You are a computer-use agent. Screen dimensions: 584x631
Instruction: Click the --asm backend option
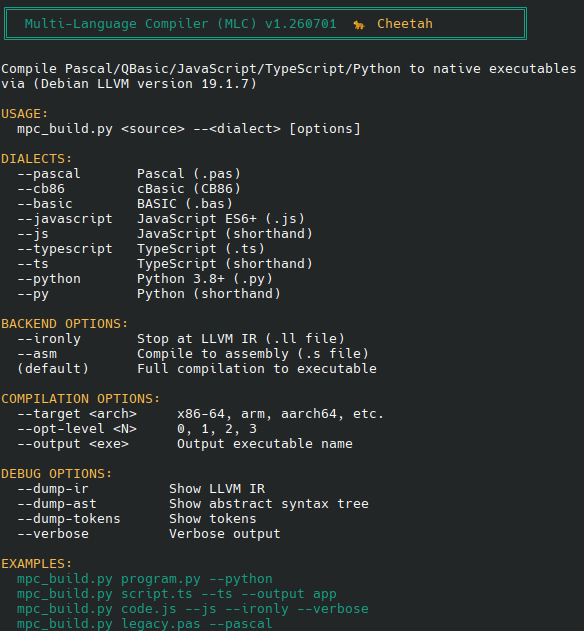pyautogui.click(x=37, y=354)
